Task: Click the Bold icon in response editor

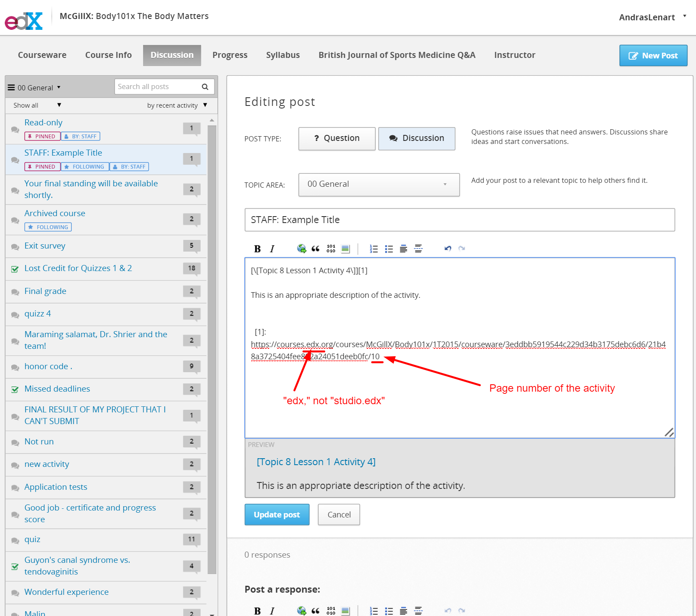Action: pos(258,611)
